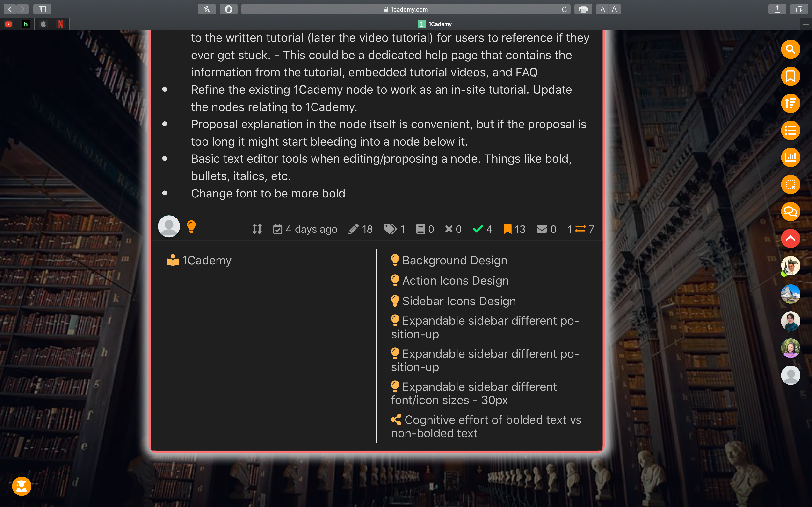This screenshot has width=812, height=507.
Task: Open the search sidebar icon
Action: pyautogui.click(x=790, y=50)
